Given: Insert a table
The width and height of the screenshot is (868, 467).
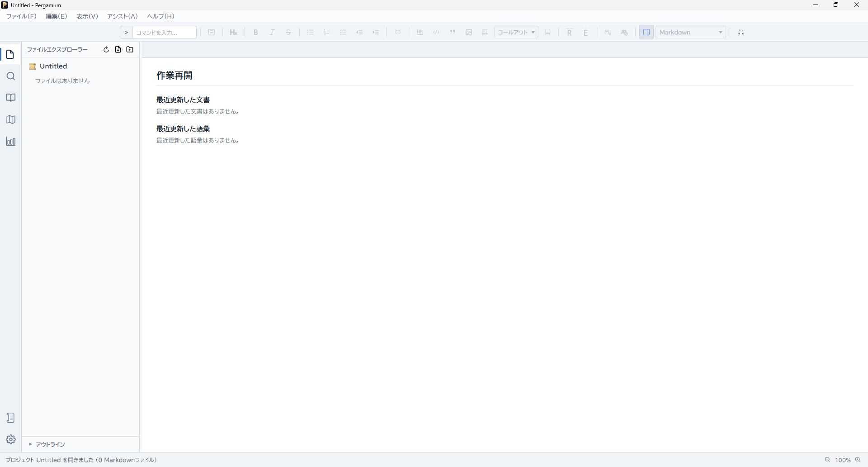Looking at the screenshot, I should [485, 32].
